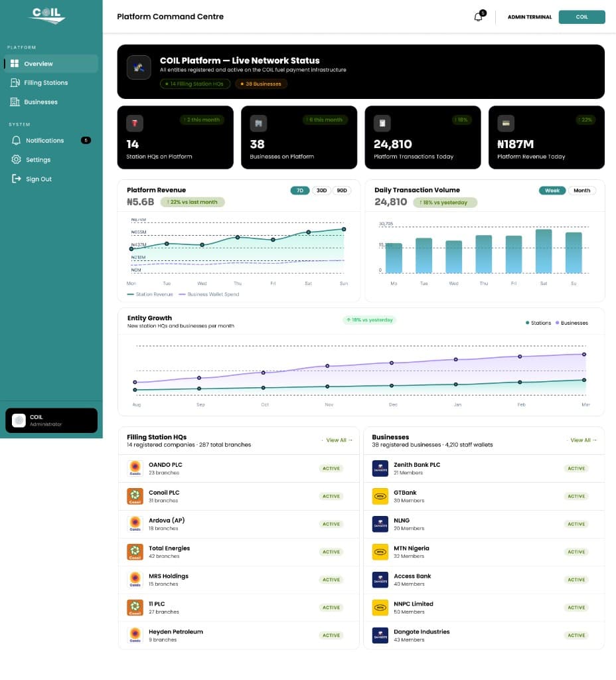616x680 pixels.
Task: Click '18% vs yesterday' transaction volume badge
Action: point(445,203)
